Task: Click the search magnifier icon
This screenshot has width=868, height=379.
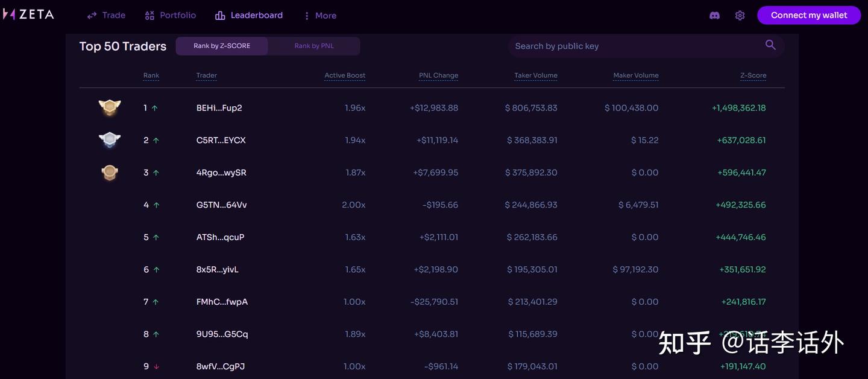Action: tap(770, 45)
